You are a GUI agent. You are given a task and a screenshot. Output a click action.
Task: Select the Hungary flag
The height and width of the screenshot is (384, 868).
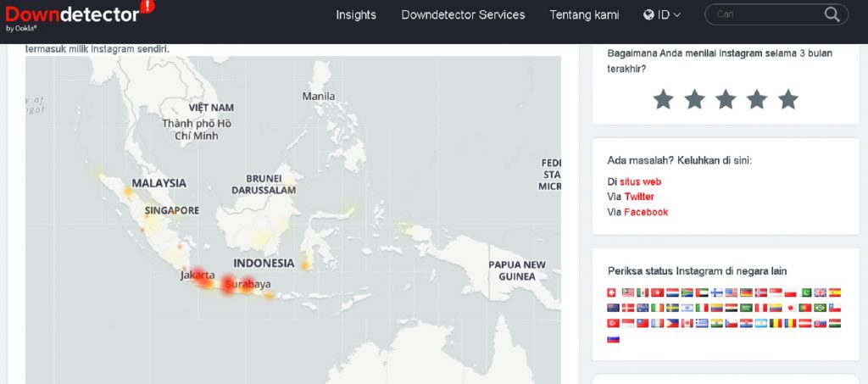(835, 323)
